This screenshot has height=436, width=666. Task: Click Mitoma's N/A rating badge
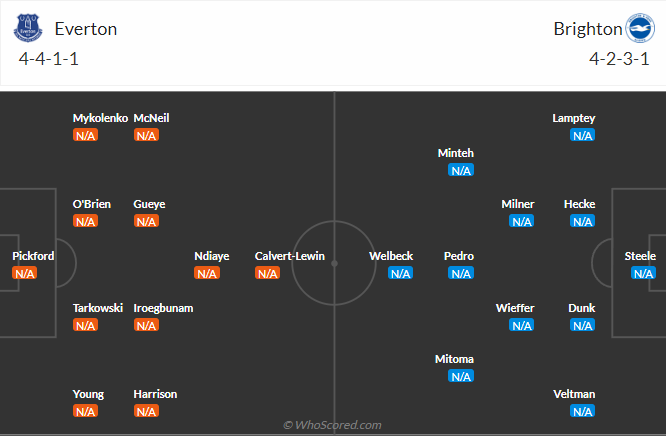tap(461, 376)
